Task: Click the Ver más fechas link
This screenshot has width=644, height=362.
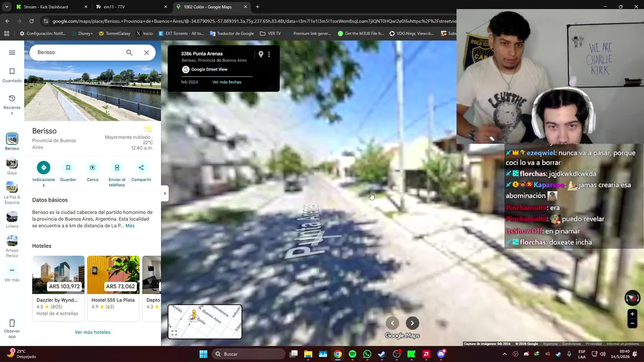Action: [227, 82]
